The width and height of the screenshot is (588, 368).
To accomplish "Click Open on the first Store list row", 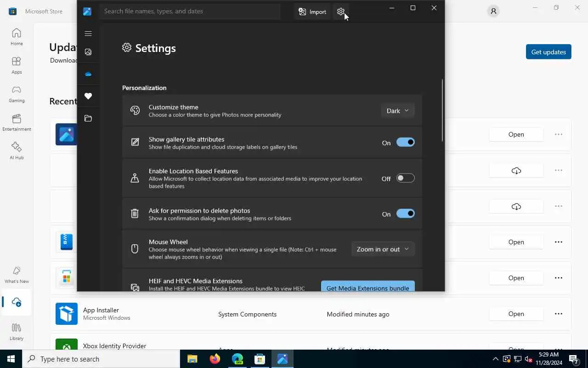I will coord(516,135).
